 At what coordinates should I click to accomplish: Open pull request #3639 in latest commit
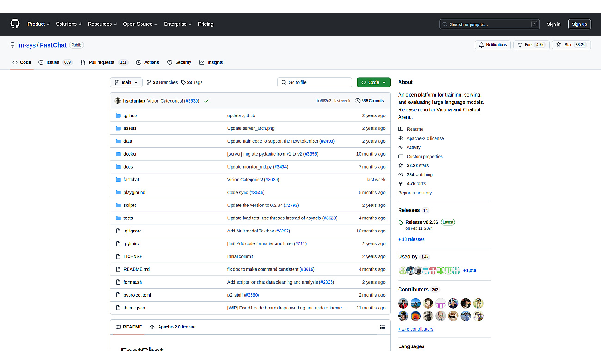click(192, 101)
